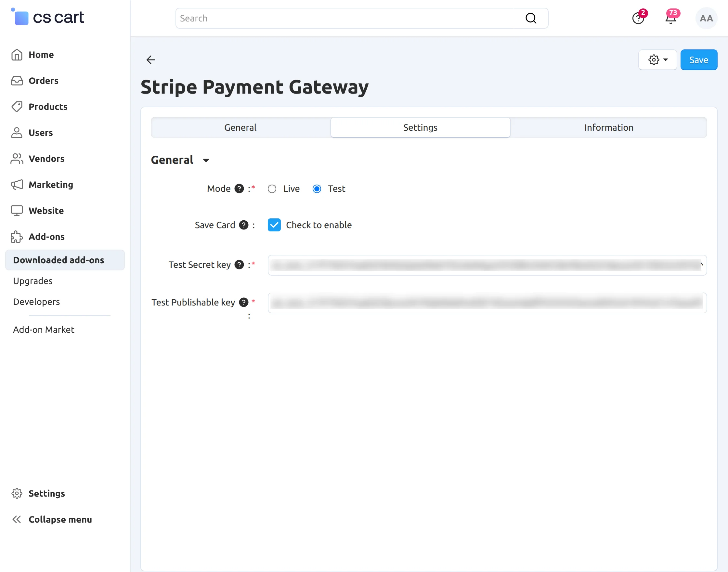
Task: Open the help center icon with badge
Action: [638, 18]
